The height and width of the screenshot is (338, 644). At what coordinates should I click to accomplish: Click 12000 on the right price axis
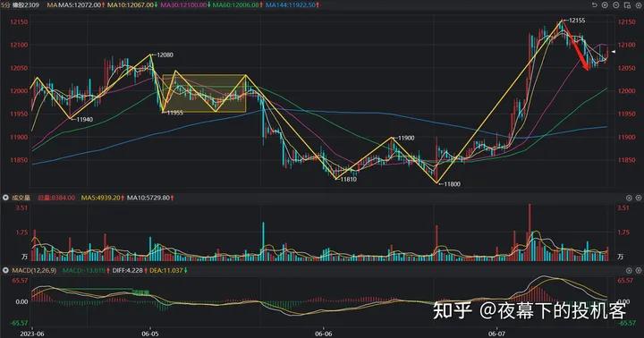[627, 91]
